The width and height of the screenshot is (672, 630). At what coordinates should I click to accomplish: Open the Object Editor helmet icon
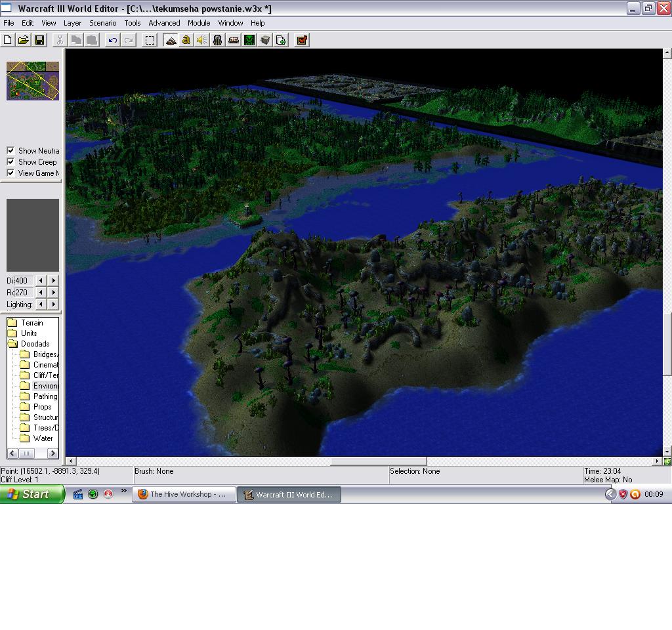[218, 40]
